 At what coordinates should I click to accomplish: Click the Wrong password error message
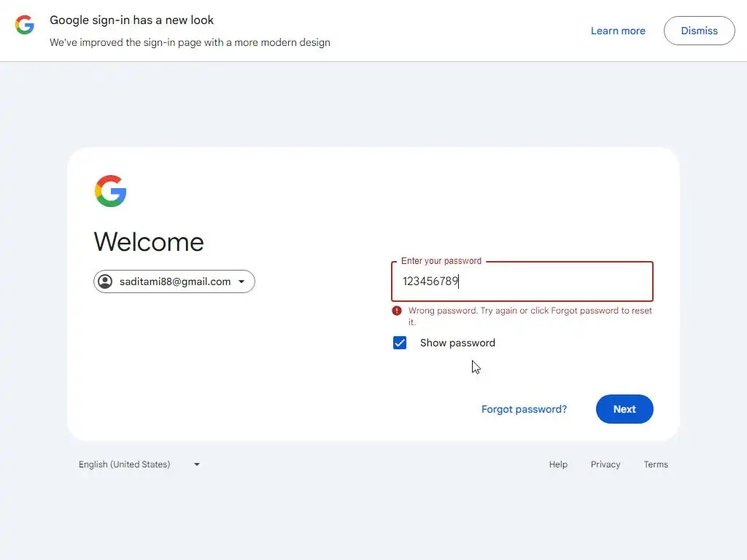click(x=530, y=316)
